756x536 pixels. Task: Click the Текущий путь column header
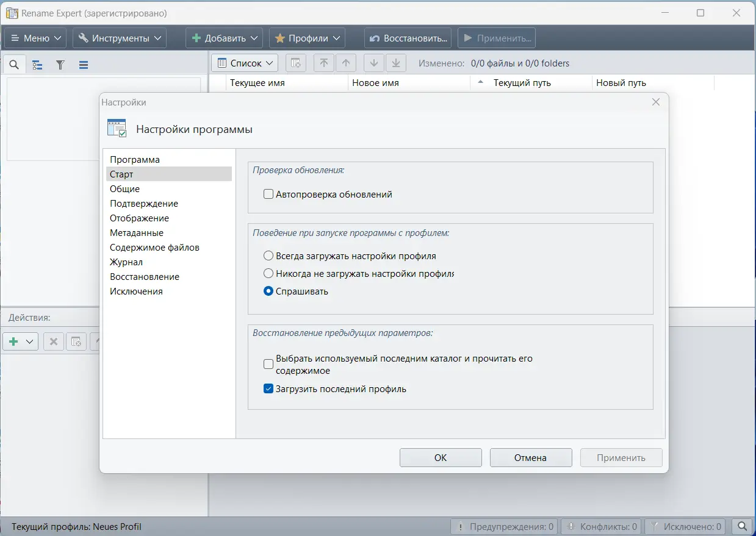[x=531, y=82]
